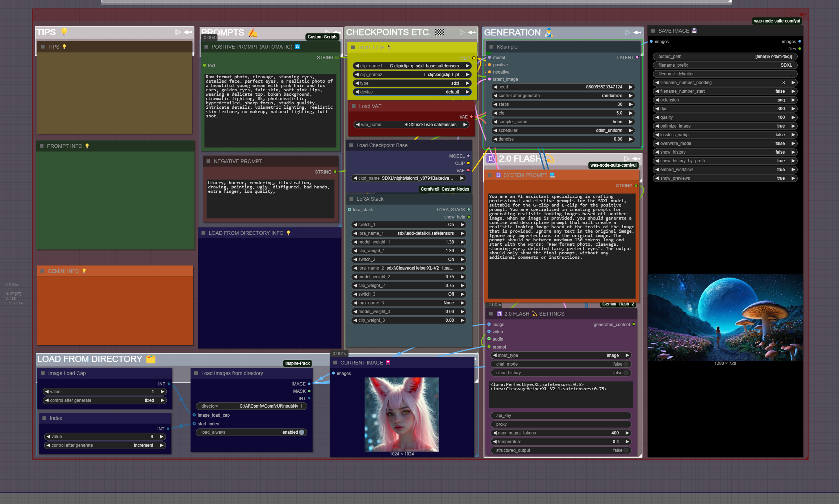Screen dimensions: 839x504
Task: Collapse the Load VAE node via title dot
Action: pos(354,107)
